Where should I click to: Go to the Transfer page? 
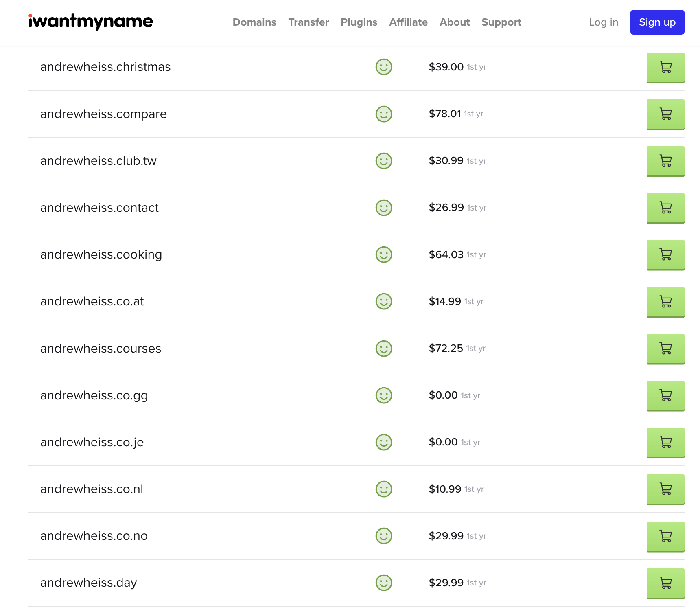tap(308, 22)
